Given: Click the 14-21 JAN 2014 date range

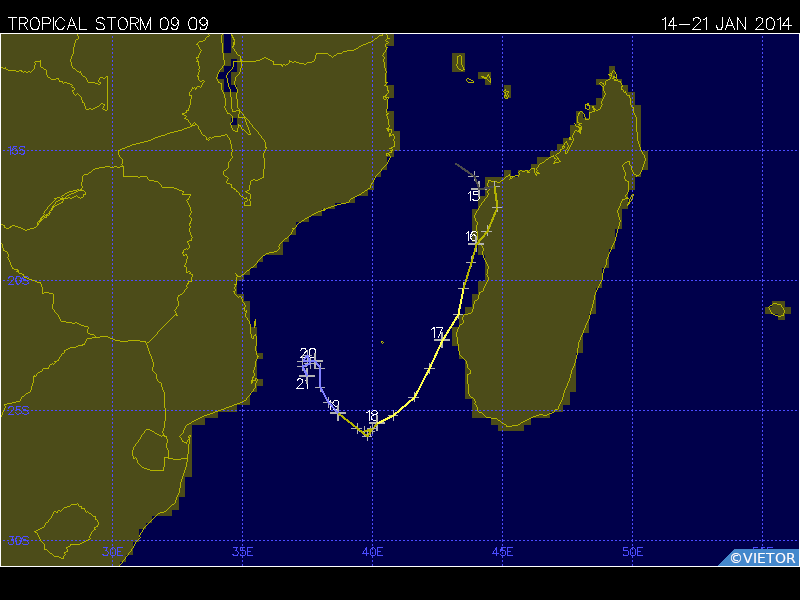Looking at the screenshot, I should tap(727, 24).
